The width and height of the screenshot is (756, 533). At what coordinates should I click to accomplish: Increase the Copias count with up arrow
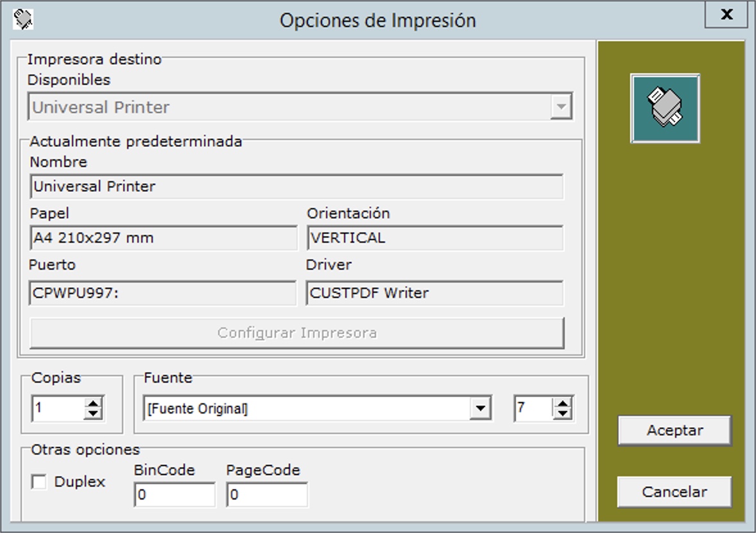tap(94, 403)
